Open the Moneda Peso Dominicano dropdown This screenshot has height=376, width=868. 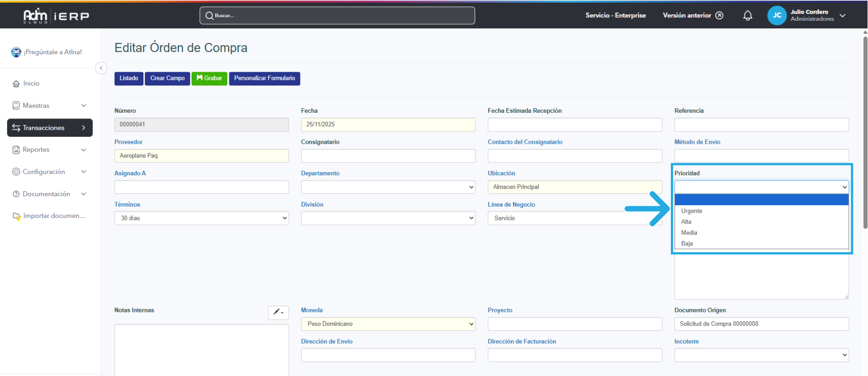point(388,324)
